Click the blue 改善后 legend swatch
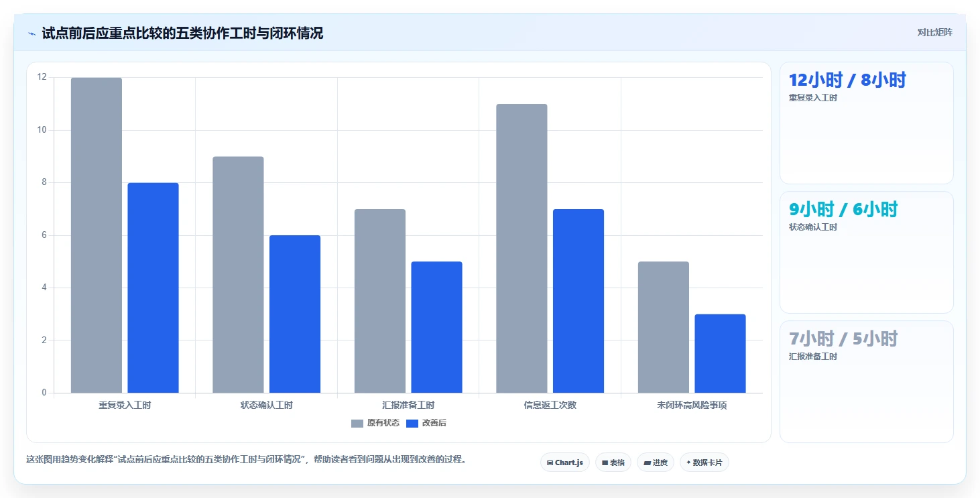This screenshot has height=498, width=980. [x=412, y=424]
